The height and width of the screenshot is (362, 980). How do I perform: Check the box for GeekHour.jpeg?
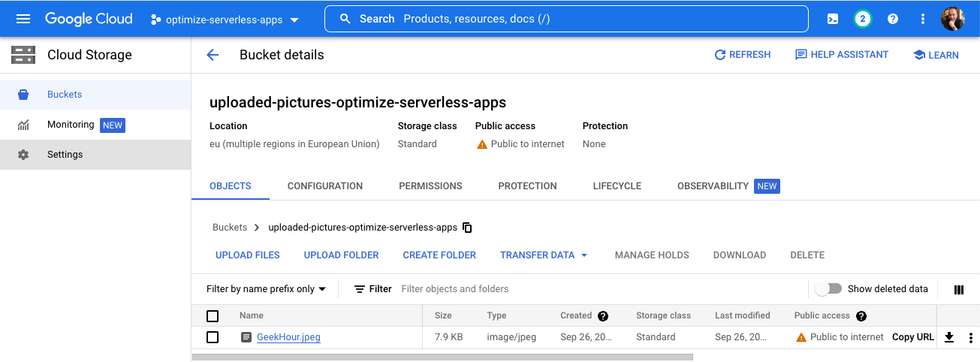pyautogui.click(x=213, y=337)
